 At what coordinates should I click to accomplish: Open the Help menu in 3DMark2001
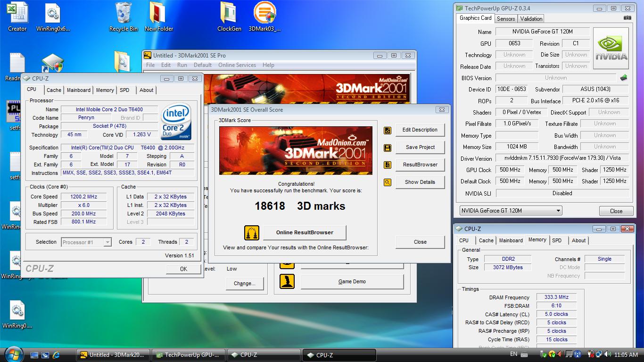[x=268, y=65]
